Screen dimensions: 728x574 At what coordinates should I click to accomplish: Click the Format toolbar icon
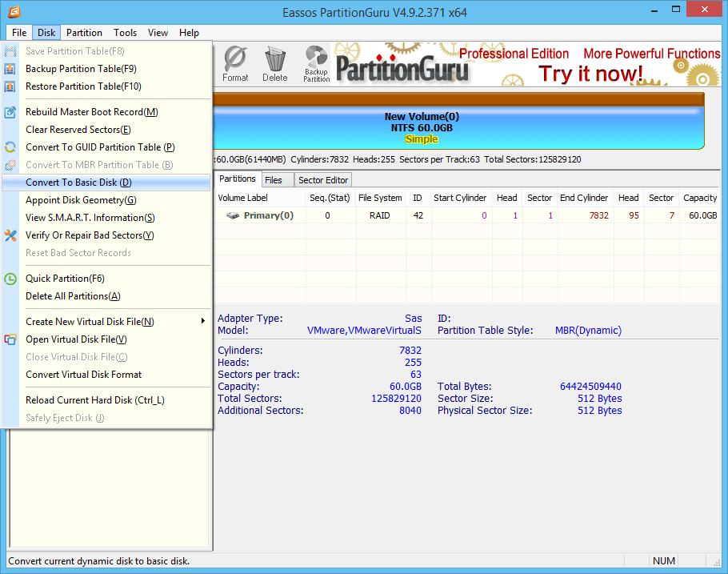pos(235,64)
